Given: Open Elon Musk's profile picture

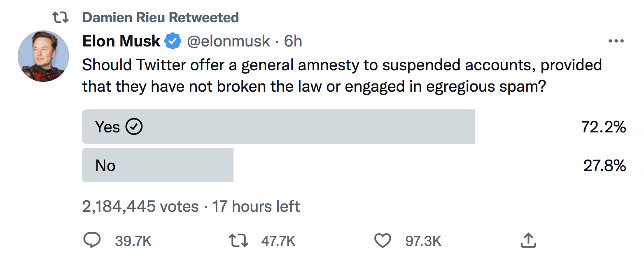Looking at the screenshot, I should pos(43,56).
